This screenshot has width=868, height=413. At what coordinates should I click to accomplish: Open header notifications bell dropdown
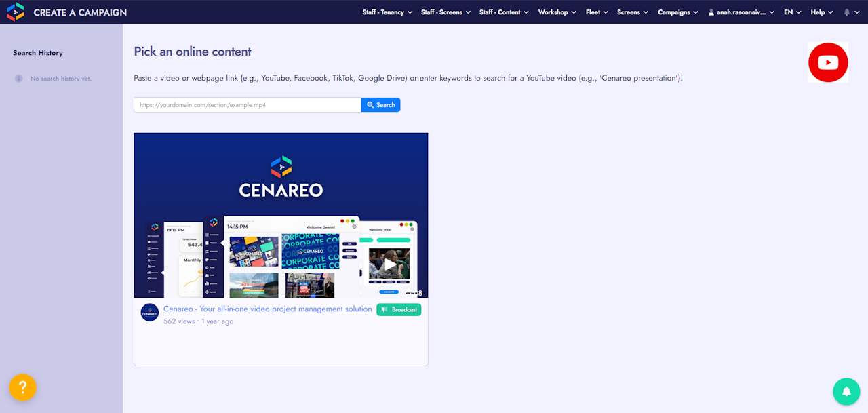tap(851, 12)
